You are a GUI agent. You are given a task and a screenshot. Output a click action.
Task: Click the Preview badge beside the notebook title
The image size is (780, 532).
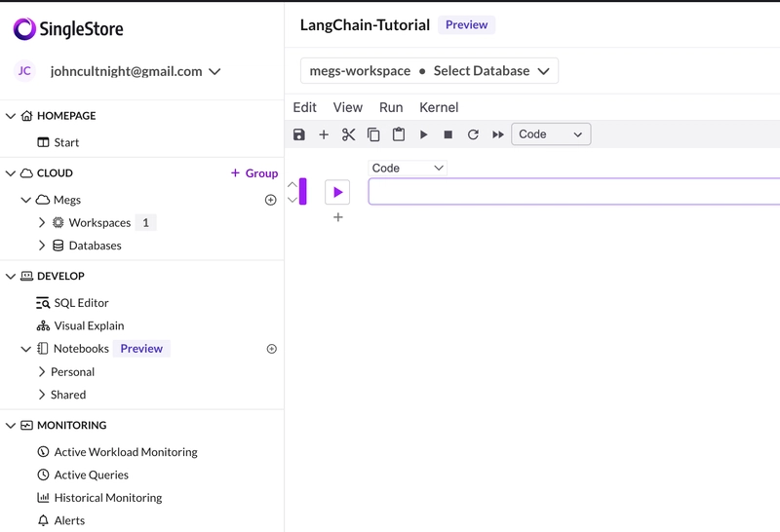(x=467, y=25)
